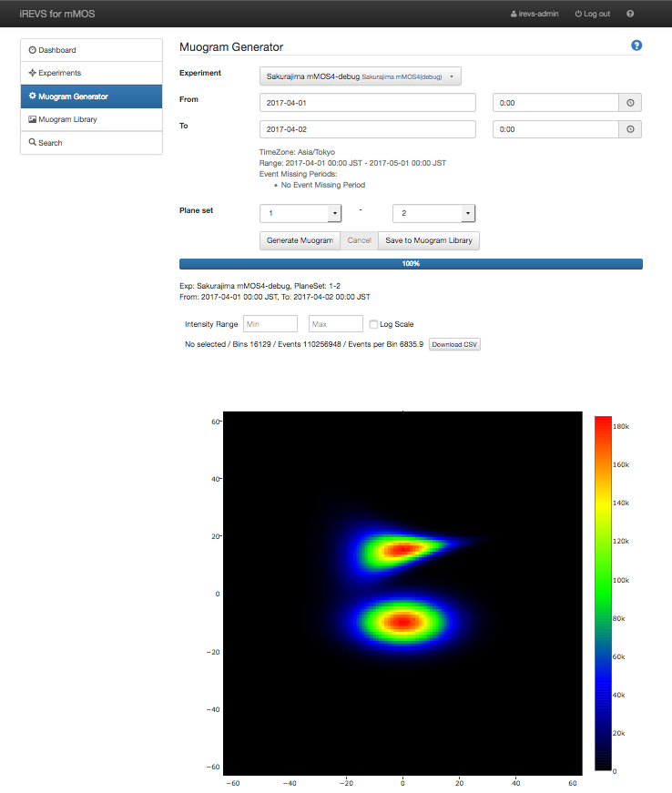Open Dashboard from the sidebar
672x793 pixels.
91,50
